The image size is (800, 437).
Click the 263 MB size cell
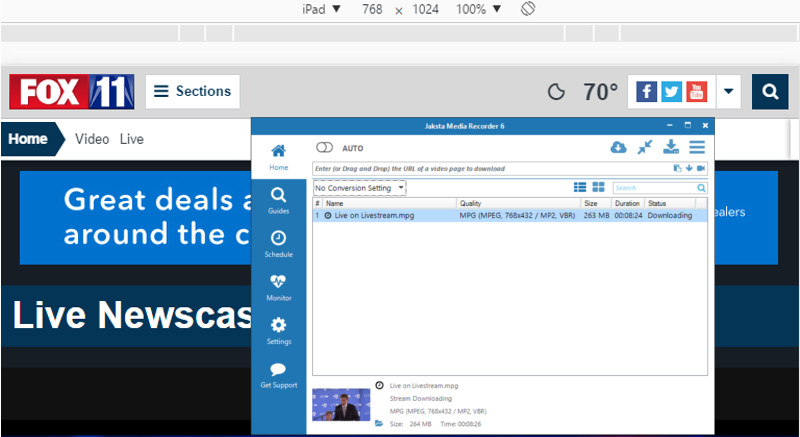pos(596,216)
